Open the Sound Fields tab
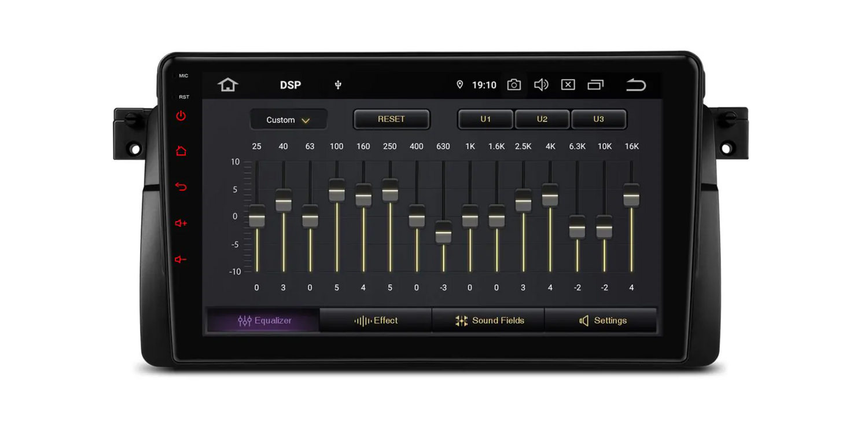The height and width of the screenshot is (430, 868). [488, 321]
